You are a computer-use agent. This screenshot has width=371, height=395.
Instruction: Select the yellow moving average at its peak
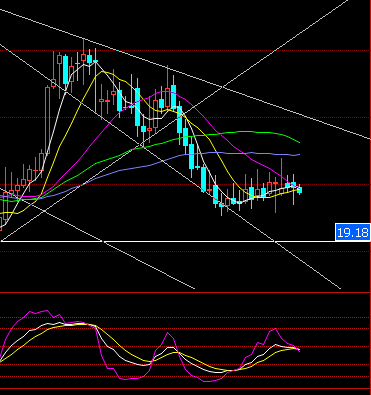point(103,71)
